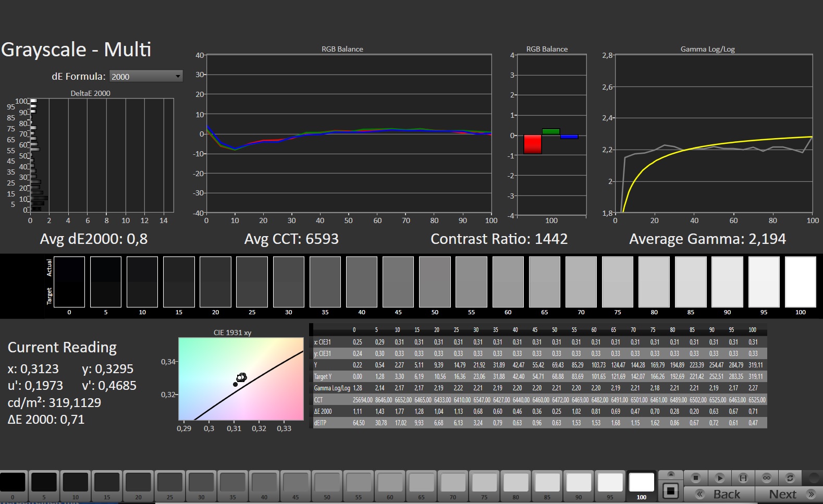Image resolution: width=823 pixels, height=504 pixels.
Task: Click the circular arrows refresh icon
Action: [790, 477]
